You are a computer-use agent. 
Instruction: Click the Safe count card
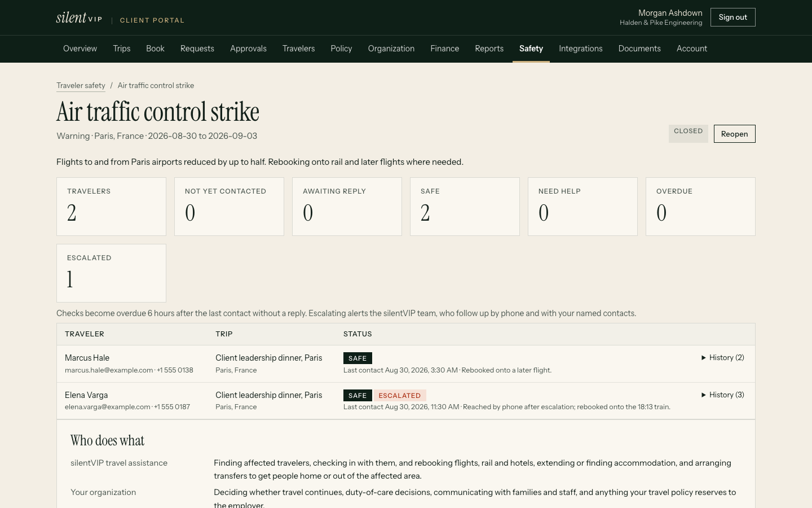tap(465, 207)
